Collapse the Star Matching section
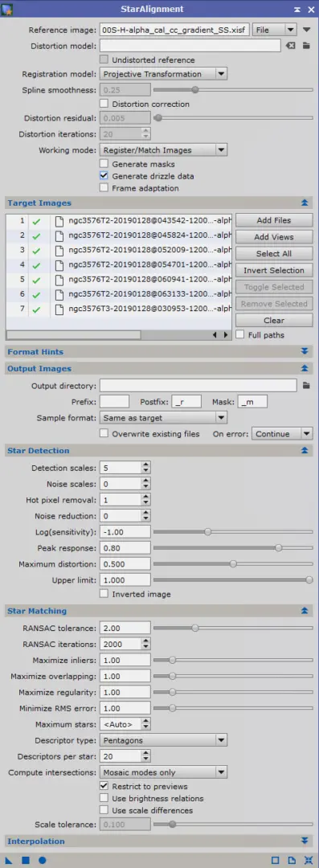 click(x=304, y=611)
